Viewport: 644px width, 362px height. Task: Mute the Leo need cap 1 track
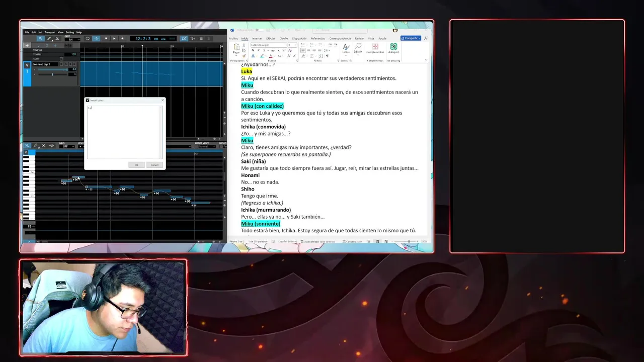point(66,64)
